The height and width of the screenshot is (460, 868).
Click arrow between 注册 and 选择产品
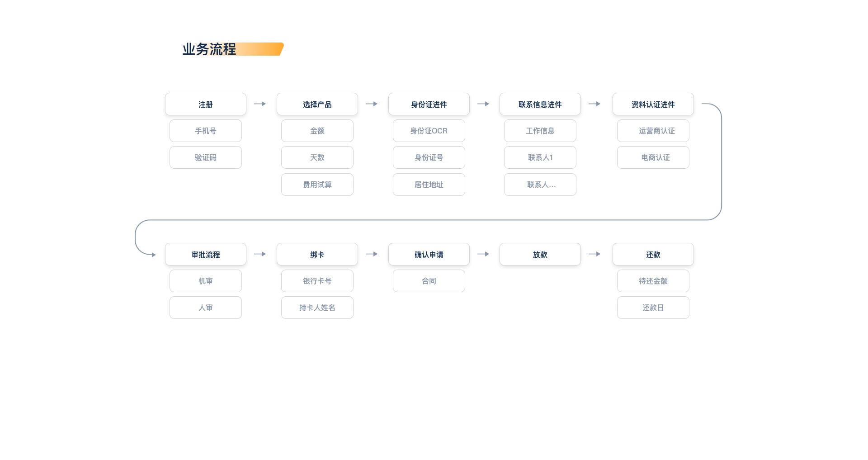[260, 104]
